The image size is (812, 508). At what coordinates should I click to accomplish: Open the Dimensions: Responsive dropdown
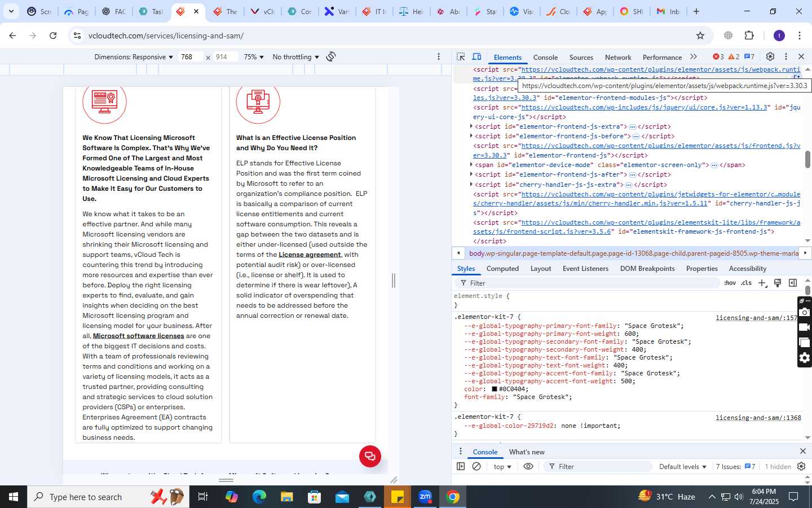click(x=134, y=57)
